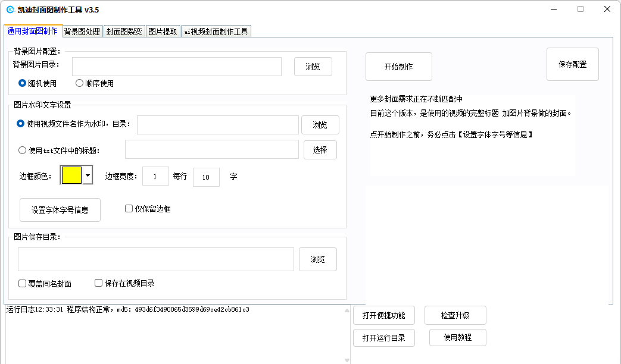621x364 pixels.
Task: Open the 使用教程 tutorial
Action: 458,337
